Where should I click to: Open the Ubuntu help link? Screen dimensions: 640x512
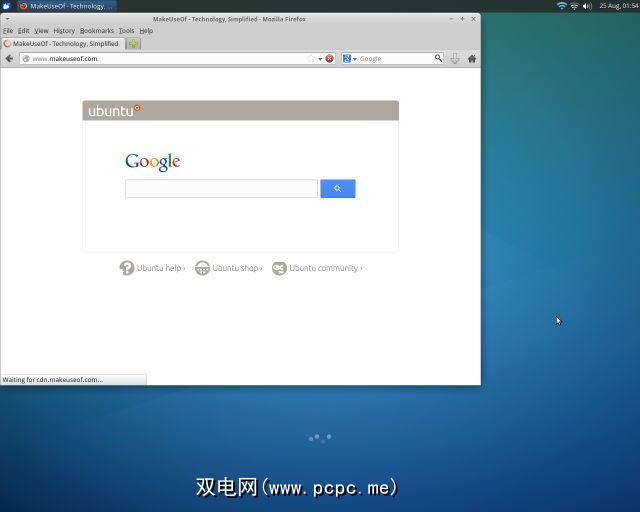click(161, 268)
